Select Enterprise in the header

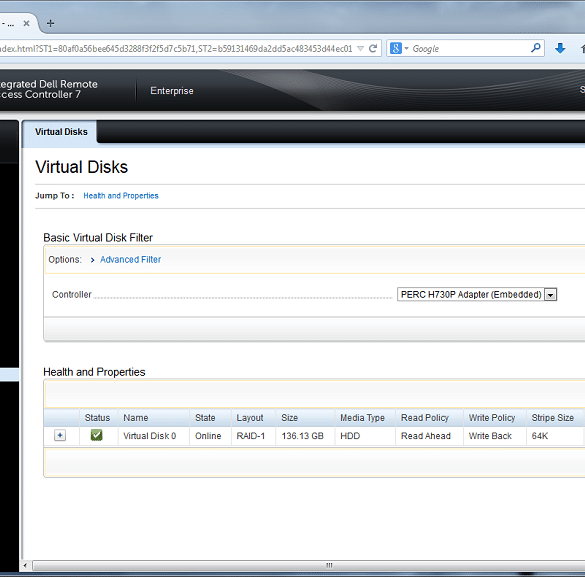[x=172, y=91]
